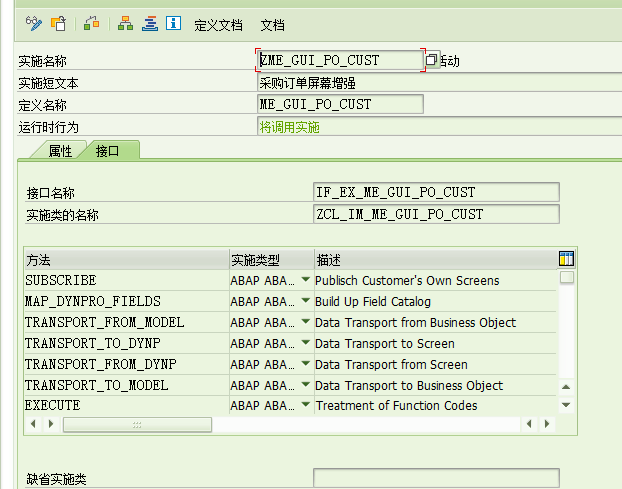Click the where-used list icon

pyautogui.click(x=92, y=23)
